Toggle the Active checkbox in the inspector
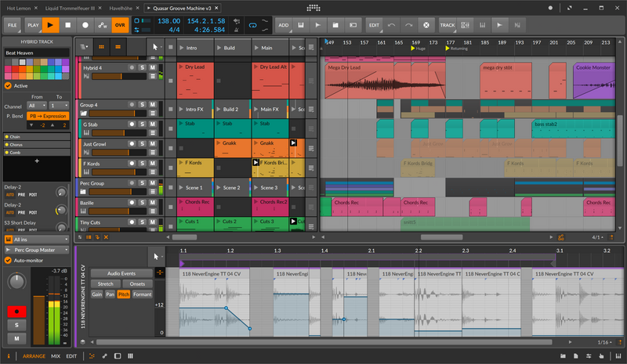Viewport: 627px width, 364px height. (x=8, y=86)
